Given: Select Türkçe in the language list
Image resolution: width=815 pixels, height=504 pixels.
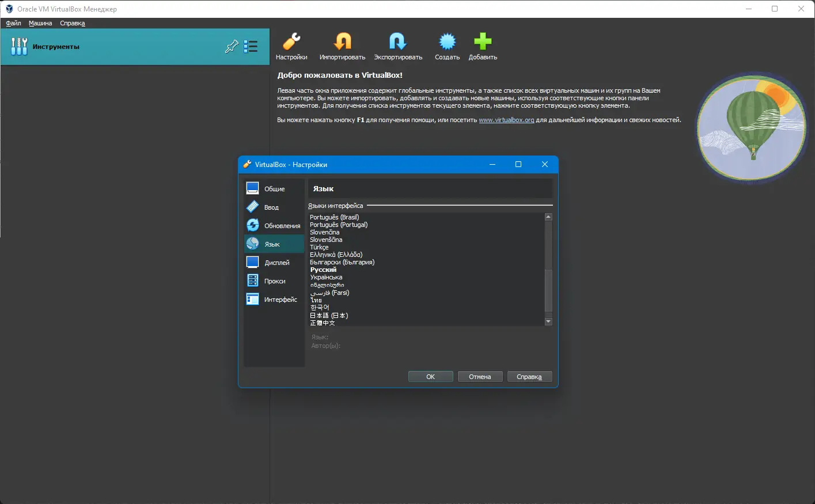Looking at the screenshot, I should [319, 247].
